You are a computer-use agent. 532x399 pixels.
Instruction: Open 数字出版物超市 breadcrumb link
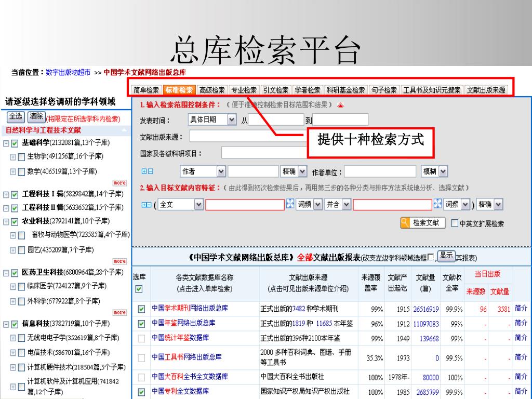68,72
